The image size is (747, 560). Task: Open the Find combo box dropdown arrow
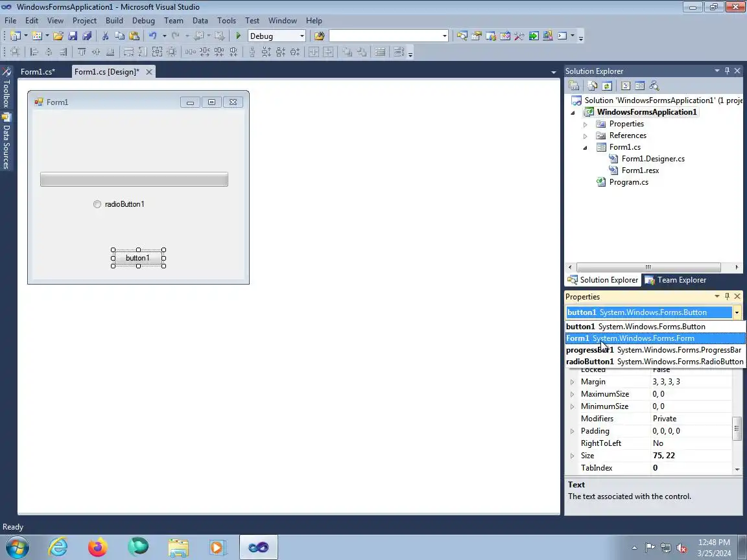[444, 36]
